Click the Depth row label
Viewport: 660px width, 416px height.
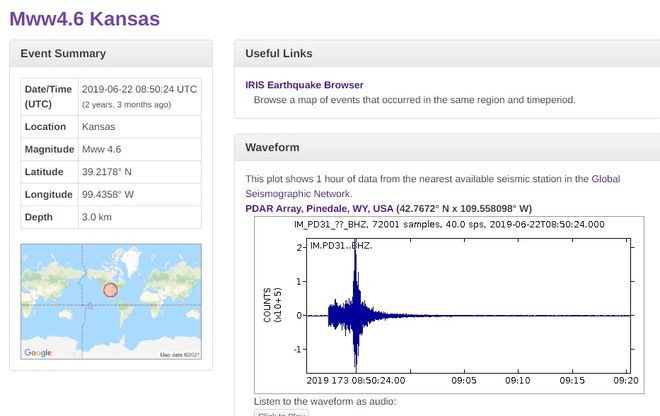coord(39,217)
